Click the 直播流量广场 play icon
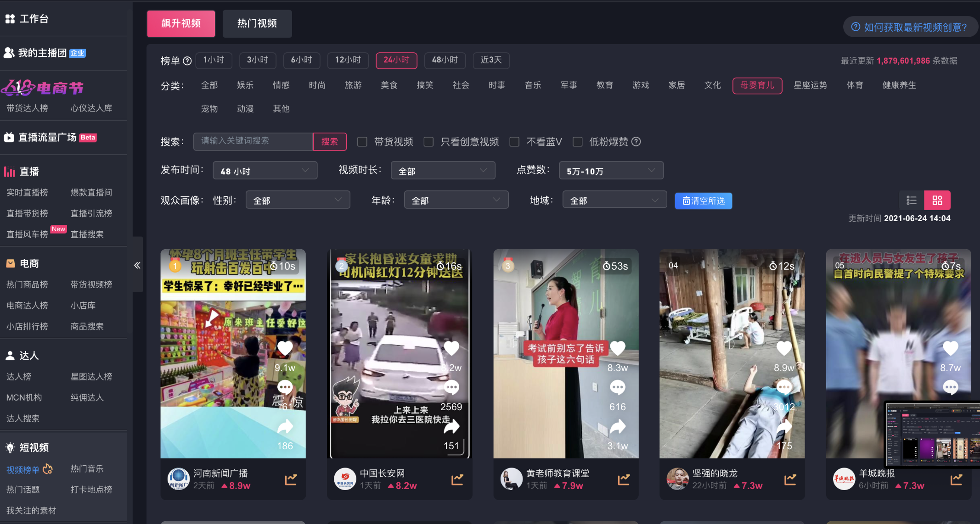Image resolution: width=980 pixels, height=524 pixels. tap(9, 137)
